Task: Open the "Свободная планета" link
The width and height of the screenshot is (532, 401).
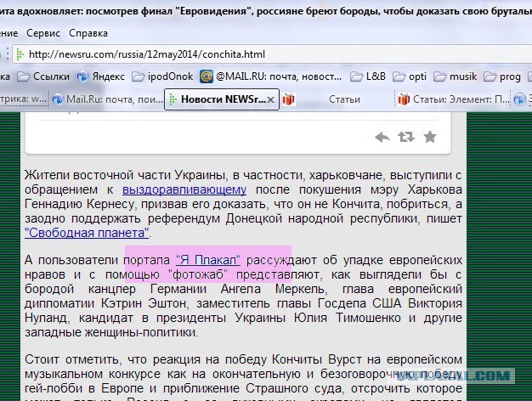Action: point(87,233)
